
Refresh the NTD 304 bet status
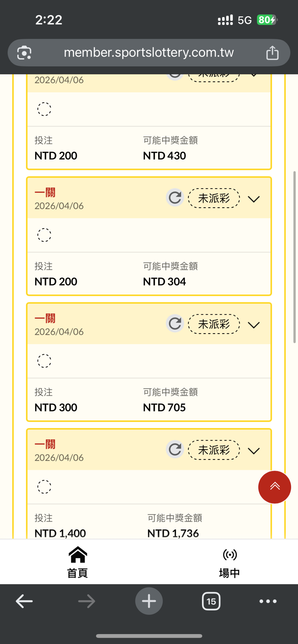pos(175,198)
